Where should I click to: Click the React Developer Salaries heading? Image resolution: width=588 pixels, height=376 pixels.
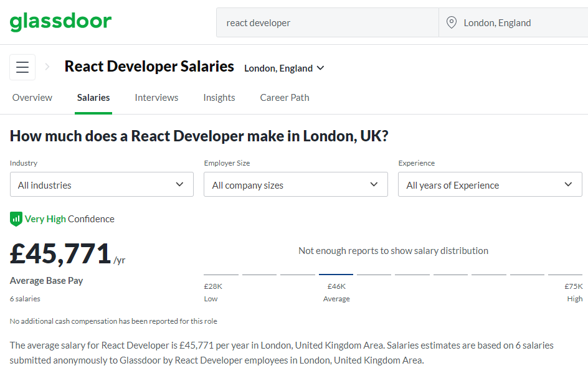[x=149, y=67]
